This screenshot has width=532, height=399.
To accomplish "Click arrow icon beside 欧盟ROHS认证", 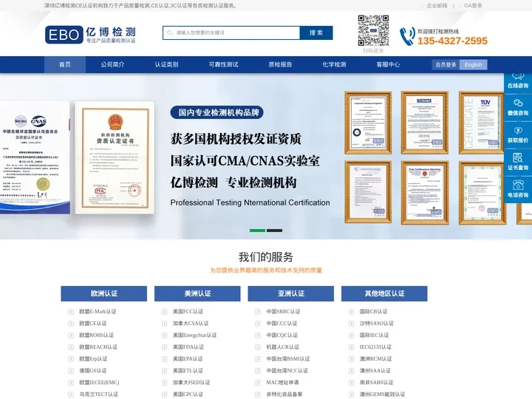I will click(71, 335).
